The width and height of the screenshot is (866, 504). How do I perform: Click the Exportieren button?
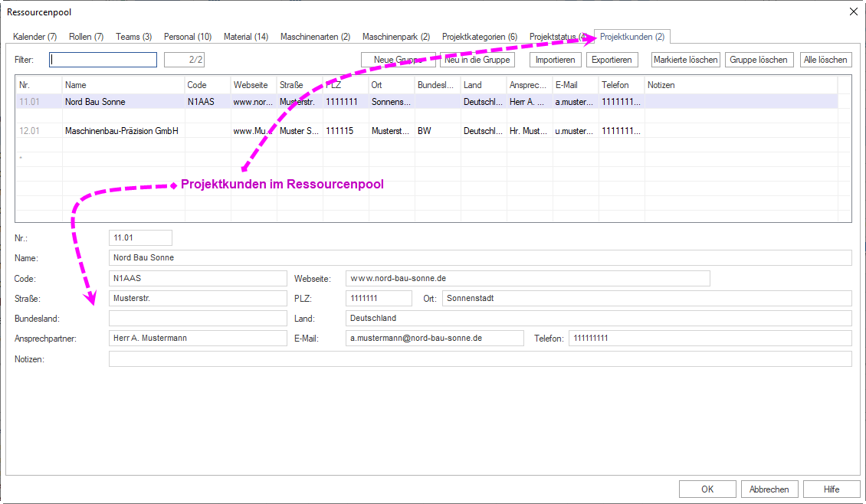[612, 60]
